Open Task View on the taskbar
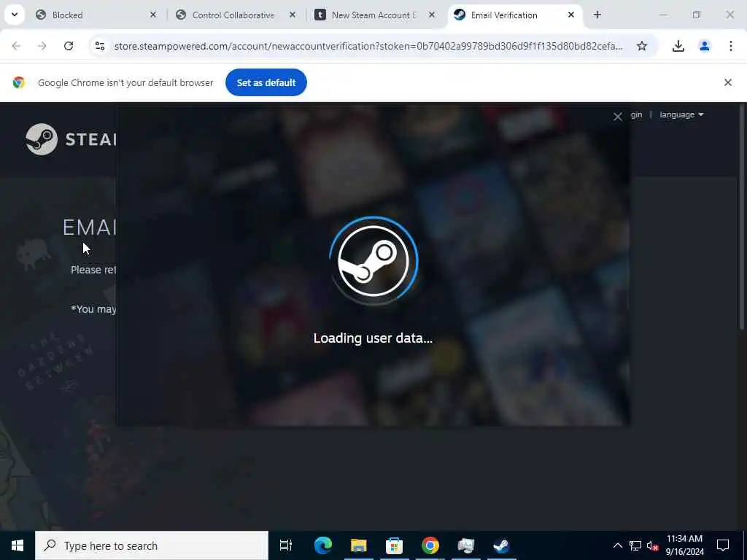 tap(286, 545)
